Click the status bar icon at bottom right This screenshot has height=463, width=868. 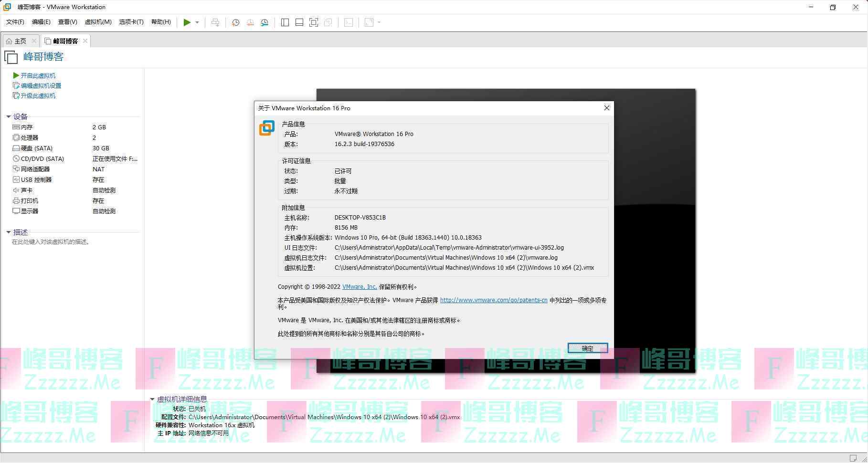tap(853, 458)
